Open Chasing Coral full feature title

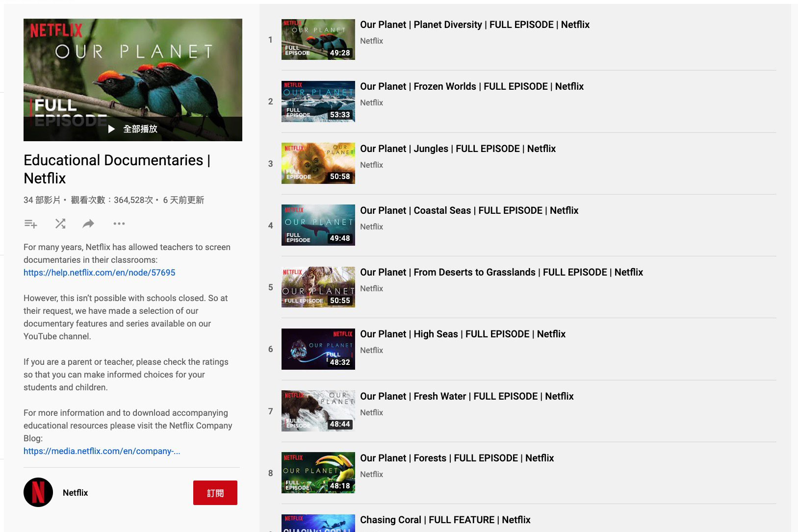[x=445, y=520]
